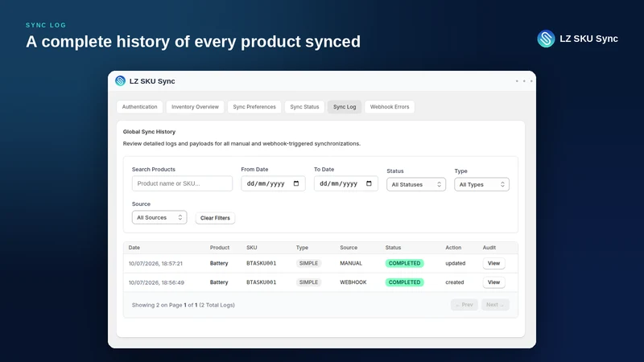Open the All Sources dropdown

pyautogui.click(x=159, y=217)
